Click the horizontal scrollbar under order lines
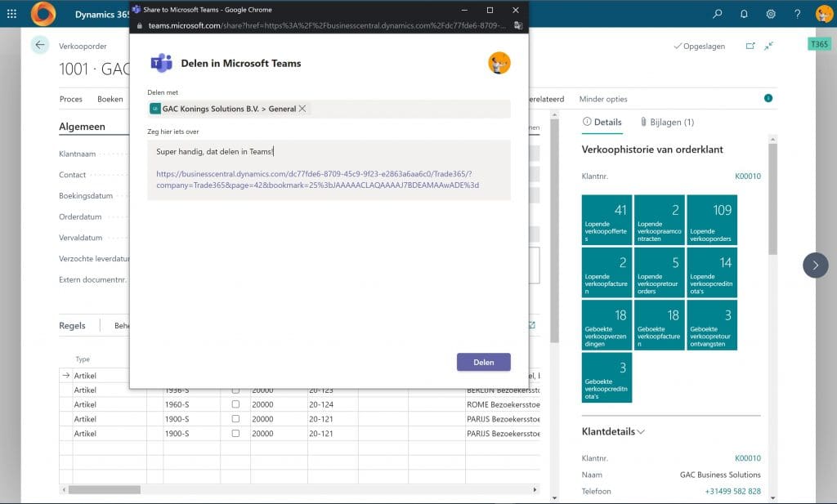The width and height of the screenshot is (837, 504). click(x=104, y=489)
